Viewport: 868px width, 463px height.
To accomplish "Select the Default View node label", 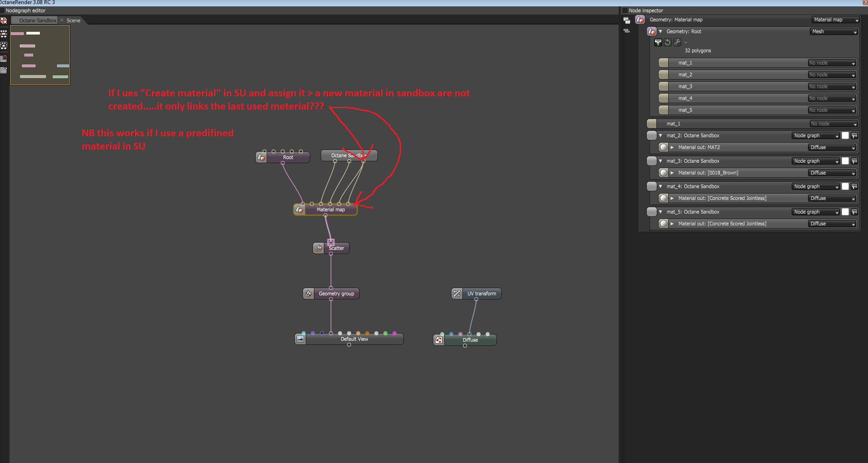I will 354,339.
